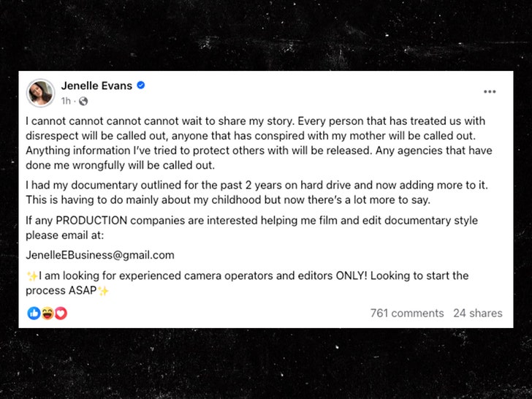Click the blue Like reaction icon
532x399 pixels.
click(x=34, y=313)
